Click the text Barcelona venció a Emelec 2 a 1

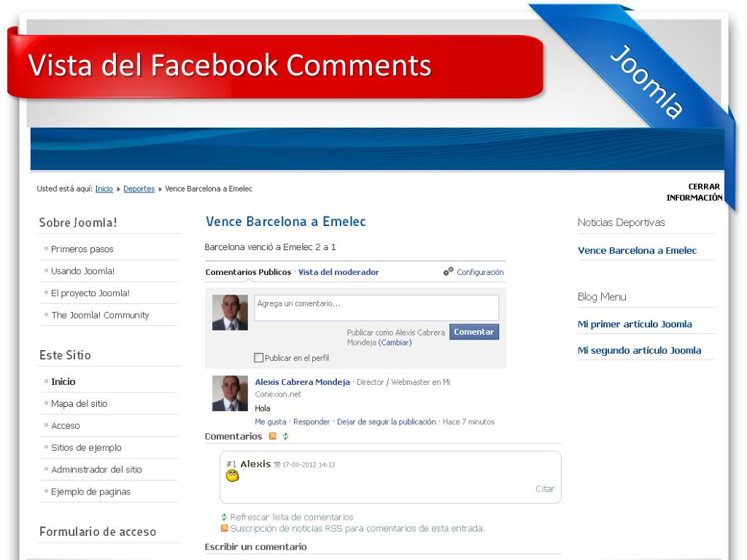pyautogui.click(x=270, y=247)
